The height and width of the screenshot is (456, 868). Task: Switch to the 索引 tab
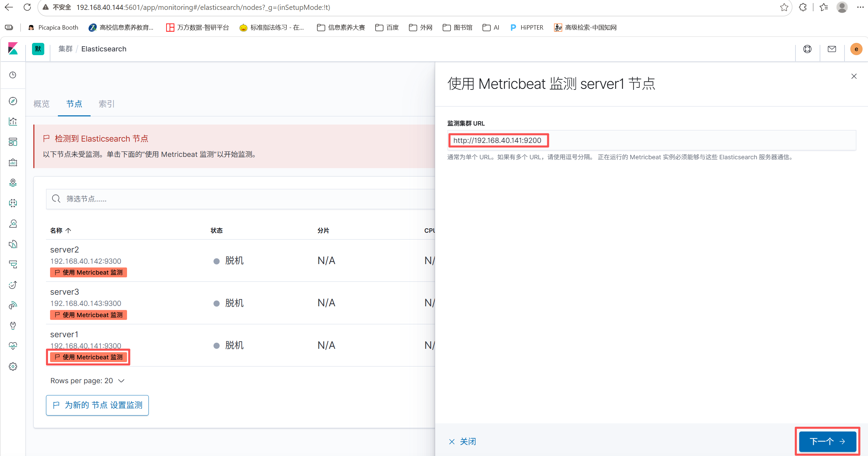[107, 104]
